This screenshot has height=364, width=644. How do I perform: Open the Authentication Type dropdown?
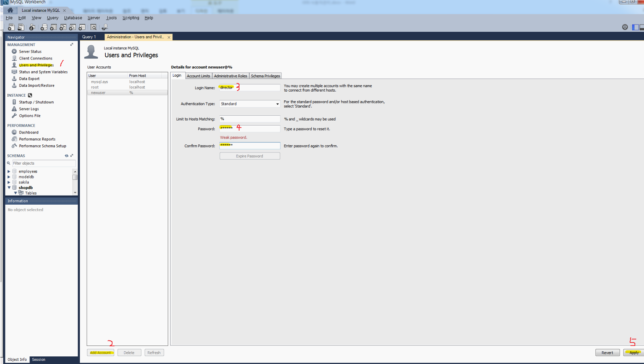point(250,104)
